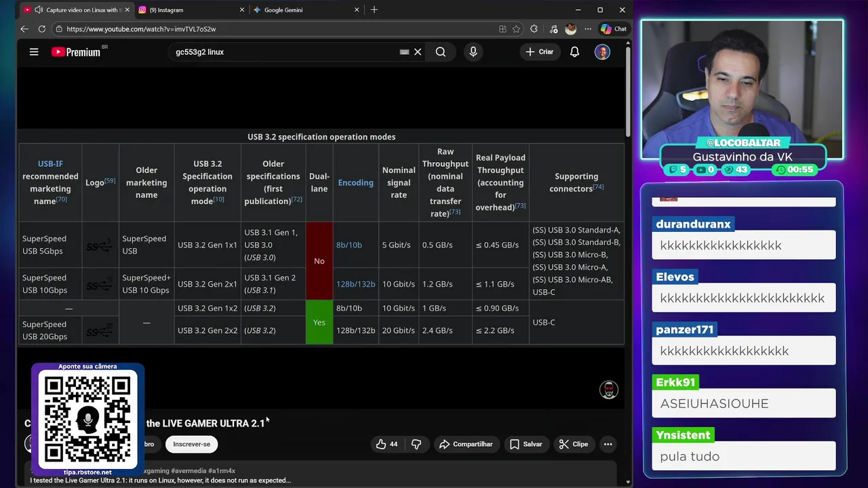Open more actions three-dot button
Image resolution: width=868 pixels, height=488 pixels.
pyautogui.click(x=608, y=444)
